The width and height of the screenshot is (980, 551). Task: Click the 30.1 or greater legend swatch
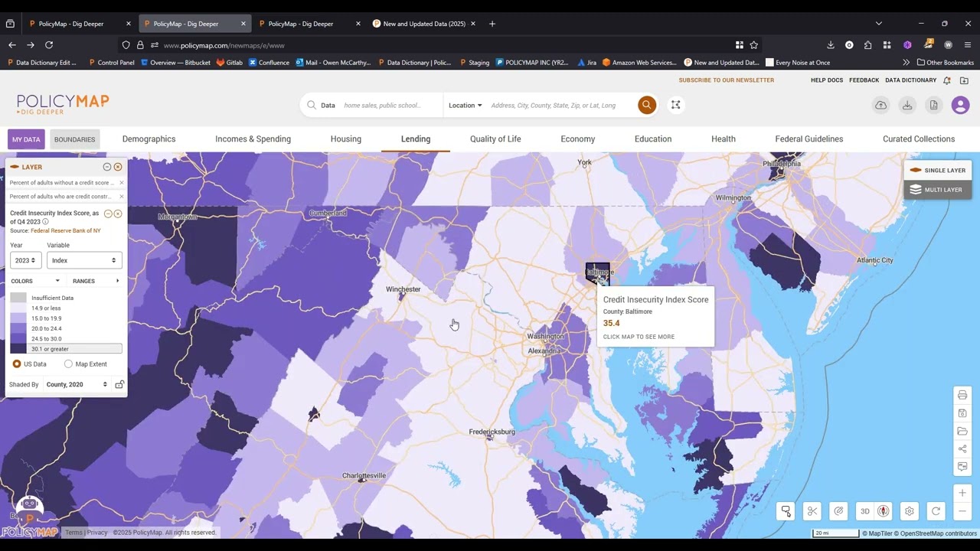tap(18, 349)
